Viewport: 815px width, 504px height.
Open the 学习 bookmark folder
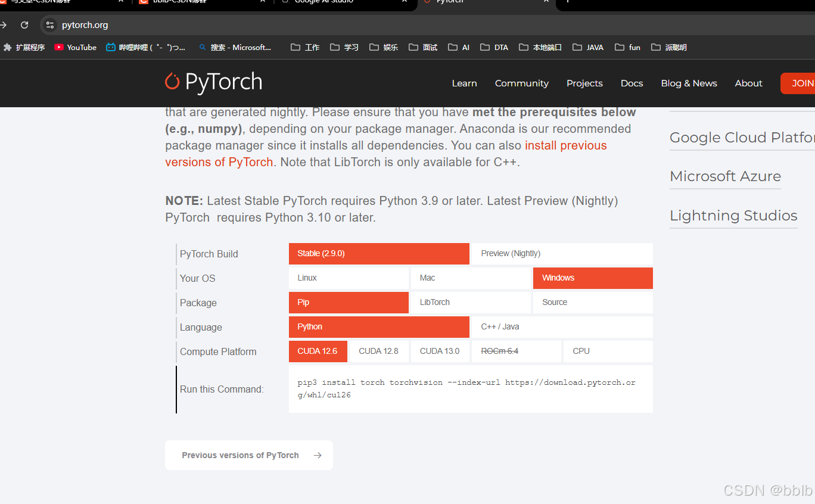(x=344, y=47)
